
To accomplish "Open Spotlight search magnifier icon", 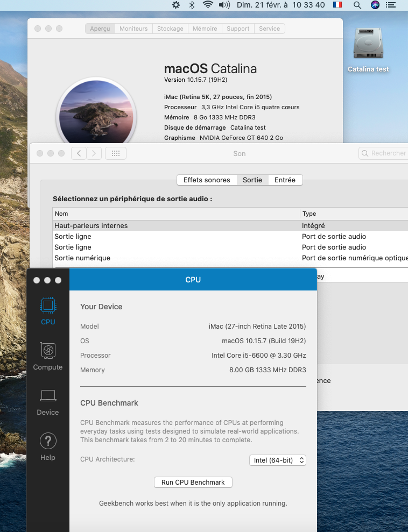I will (357, 5).
